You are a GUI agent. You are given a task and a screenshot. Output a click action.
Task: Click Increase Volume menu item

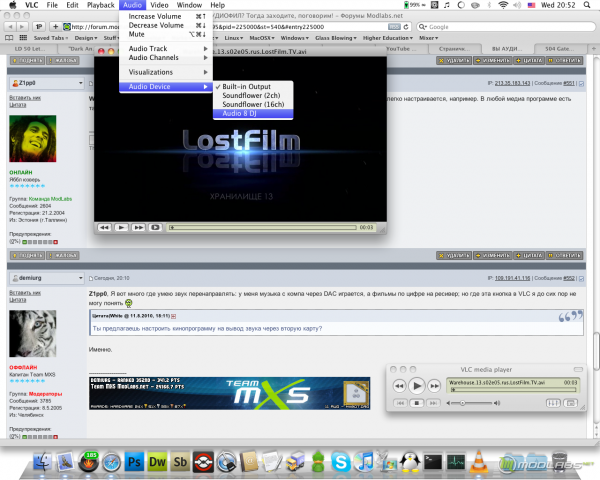point(166,16)
